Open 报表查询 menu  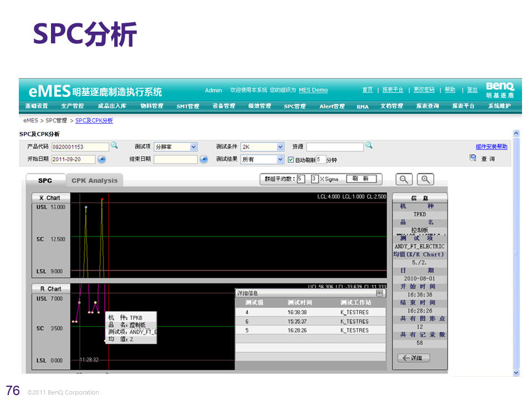pyautogui.click(x=427, y=106)
